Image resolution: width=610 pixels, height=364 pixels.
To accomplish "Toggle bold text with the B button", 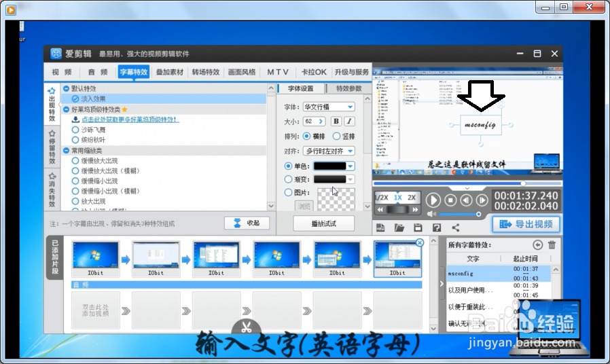I will pyautogui.click(x=336, y=122).
